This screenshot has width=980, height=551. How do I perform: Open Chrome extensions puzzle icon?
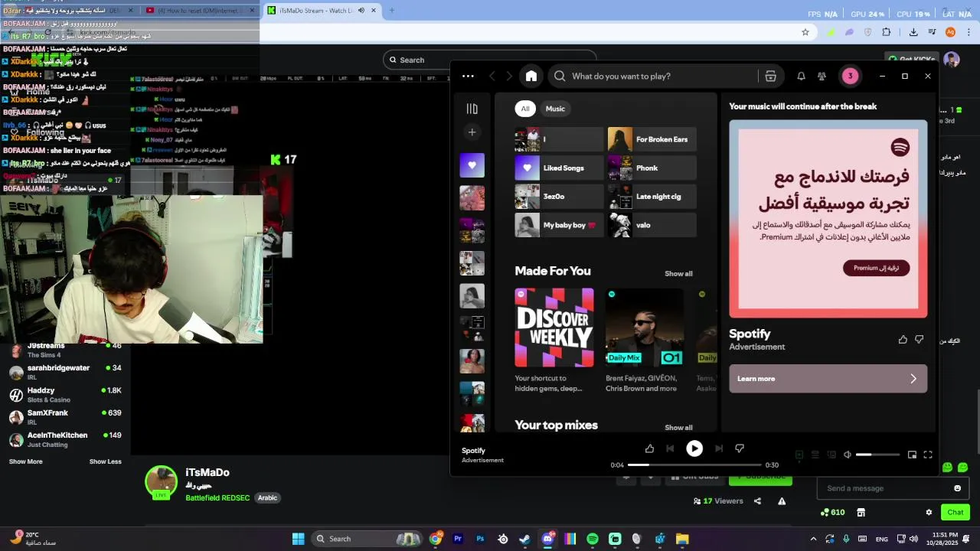(886, 32)
